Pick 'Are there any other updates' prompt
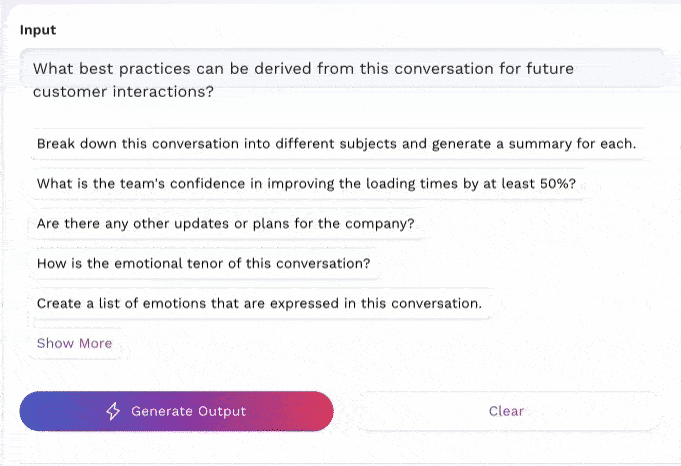 (x=225, y=224)
